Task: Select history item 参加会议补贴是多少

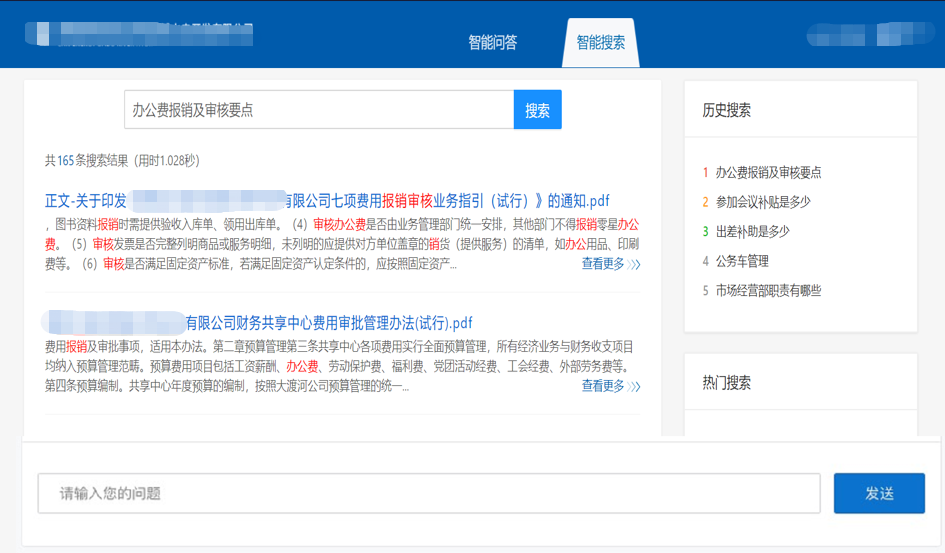Action: coord(763,202)
